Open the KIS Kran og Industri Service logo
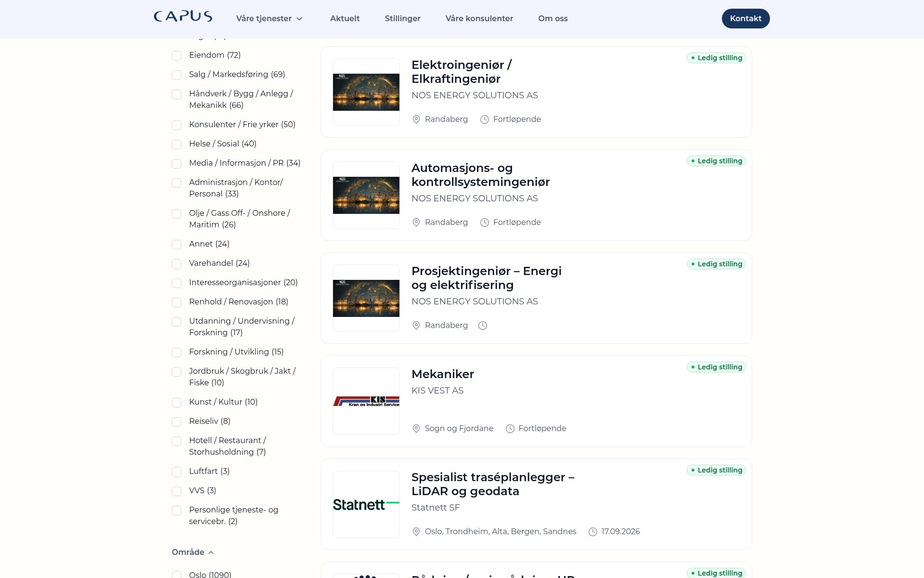The height and width of the screenshot is (578, 924). 366,401
